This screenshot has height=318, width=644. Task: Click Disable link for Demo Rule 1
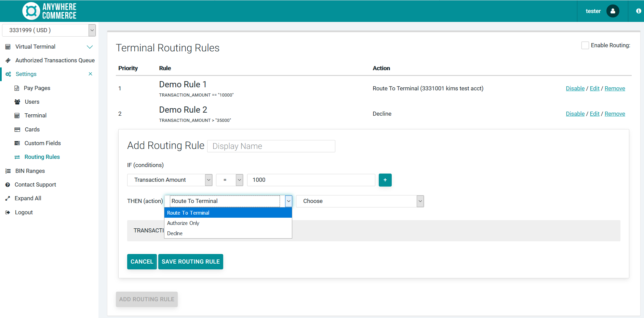[x=575, y=89]
